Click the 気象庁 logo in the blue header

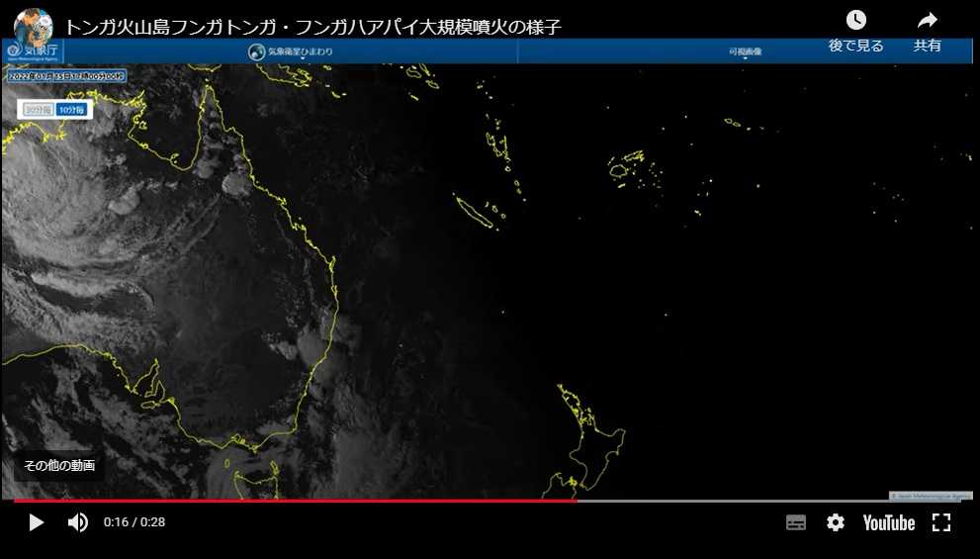tap(33, 51)
